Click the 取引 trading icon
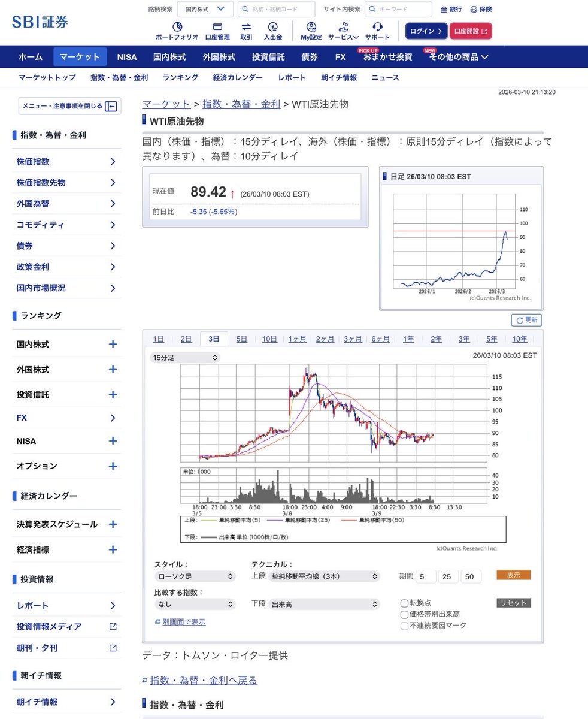The image size is (588, 719). click(x=247, y=29)
